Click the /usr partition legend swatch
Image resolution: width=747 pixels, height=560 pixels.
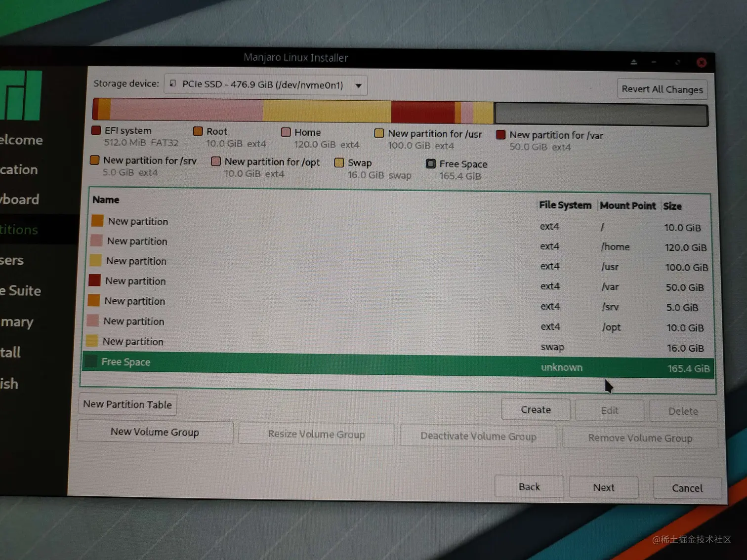(x=379, y=133)
